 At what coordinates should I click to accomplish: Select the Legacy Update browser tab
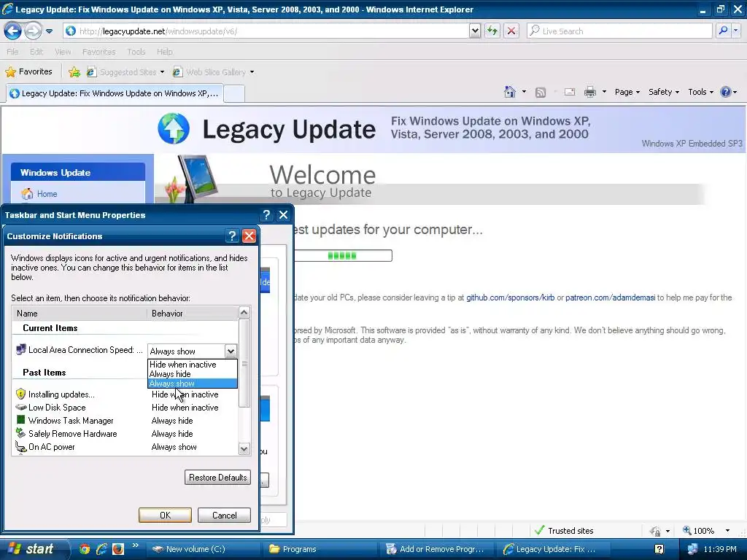coord(115,93)
